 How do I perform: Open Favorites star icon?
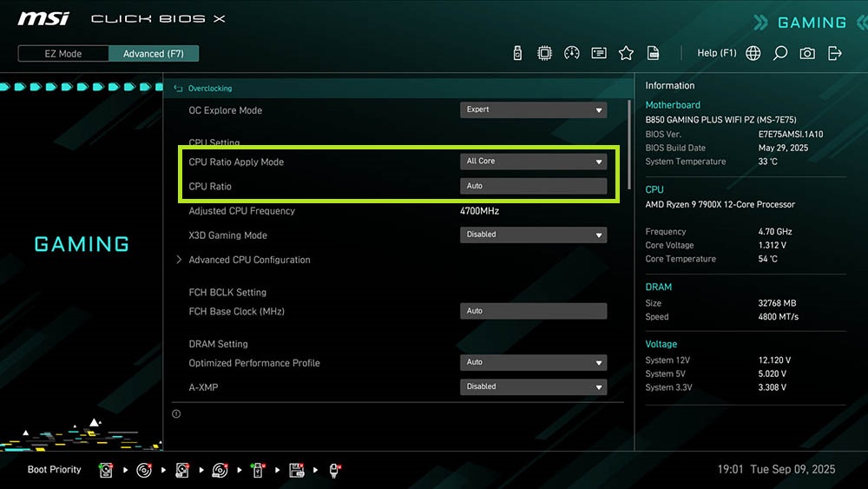pos(626,53)
